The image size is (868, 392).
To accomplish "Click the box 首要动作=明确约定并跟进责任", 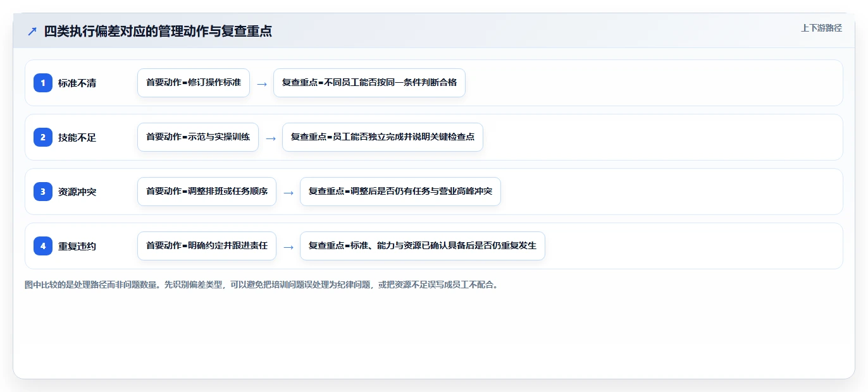I will (x=207, y=246).
